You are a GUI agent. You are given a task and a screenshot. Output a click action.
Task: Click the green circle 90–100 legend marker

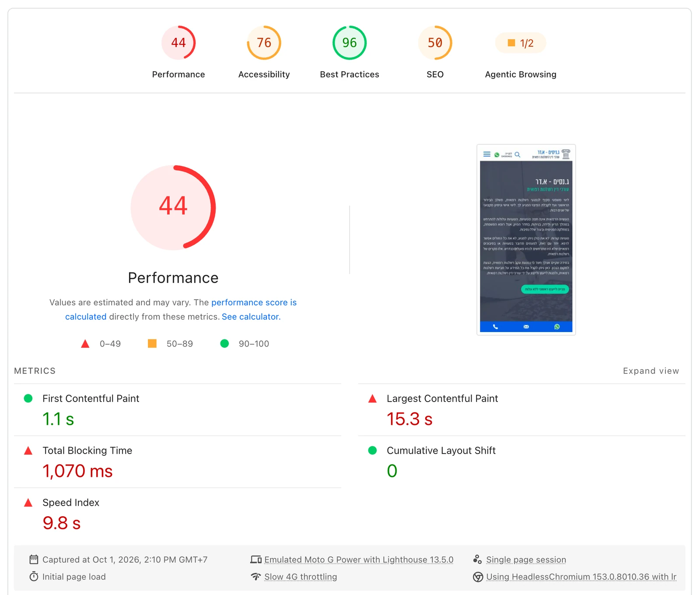[x=224, y=343]
